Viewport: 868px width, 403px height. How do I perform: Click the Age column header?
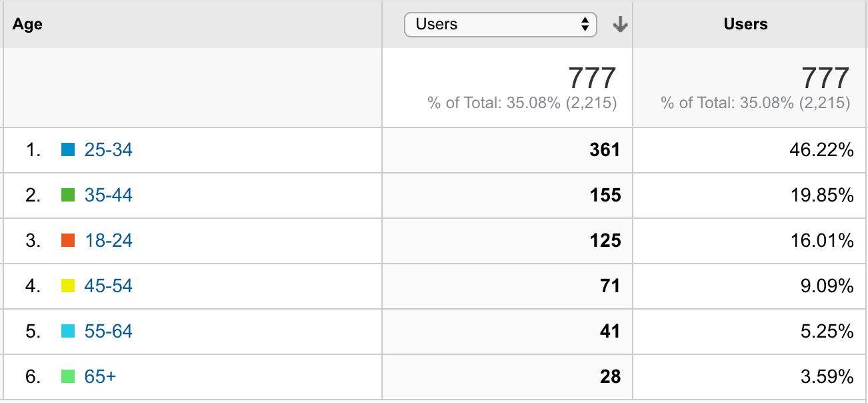pyautogui.click(x=27, y=24)
